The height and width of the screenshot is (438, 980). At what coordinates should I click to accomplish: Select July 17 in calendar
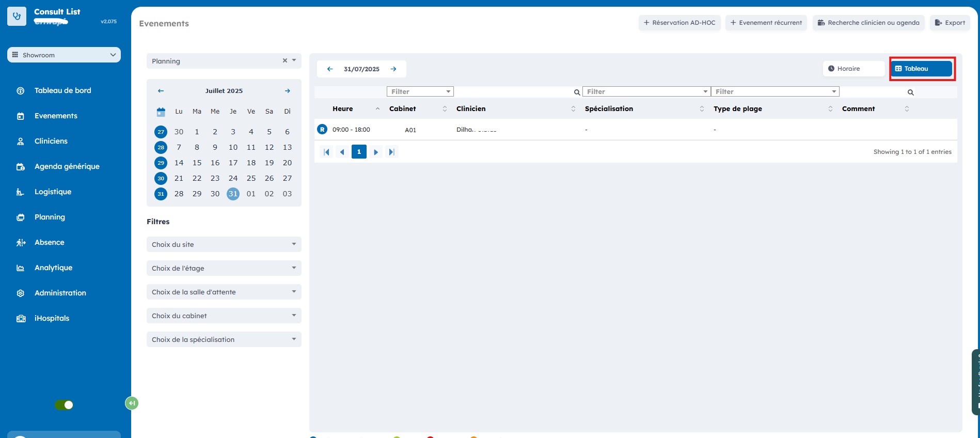click(233, 163)
